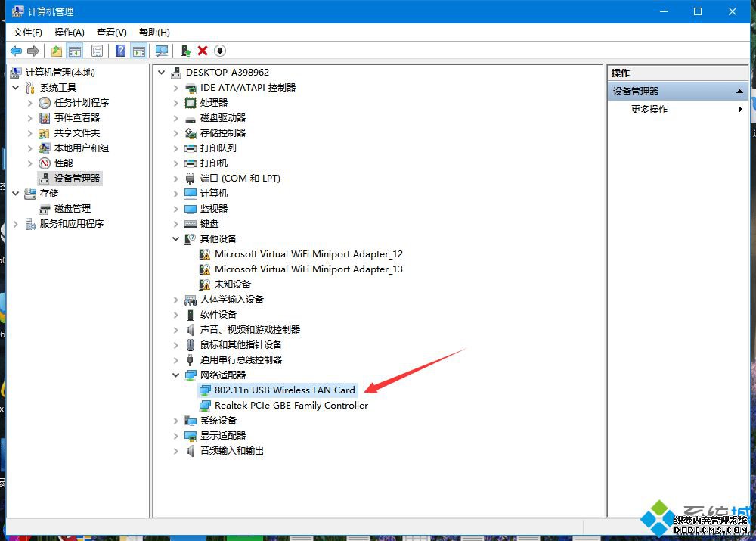Click the 打印机 printer icon
Image resolution: width=756 pixels, height=541 pixels.
[x=191, y=163]
